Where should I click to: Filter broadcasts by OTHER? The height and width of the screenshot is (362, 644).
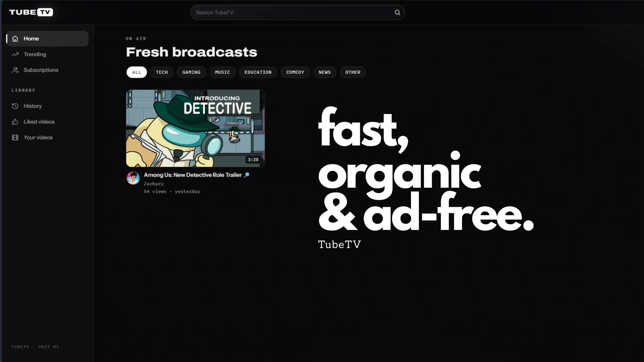point(353,72)
